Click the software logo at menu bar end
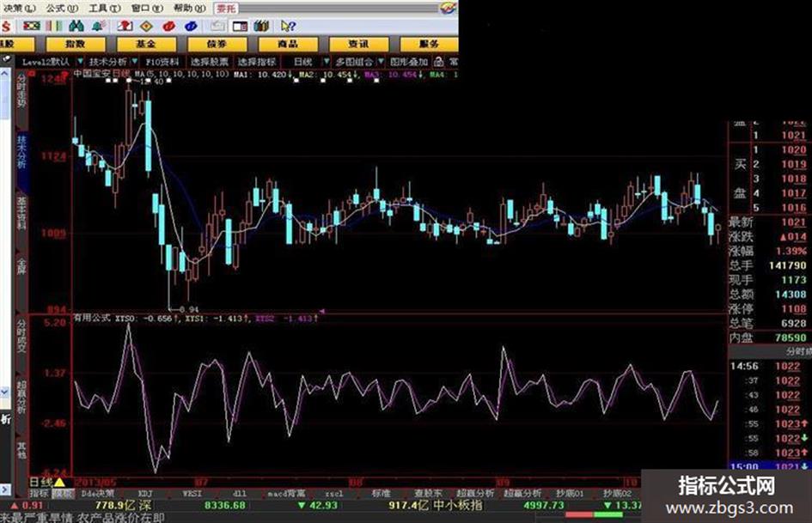The image size is (812, 523). [448, 8]
